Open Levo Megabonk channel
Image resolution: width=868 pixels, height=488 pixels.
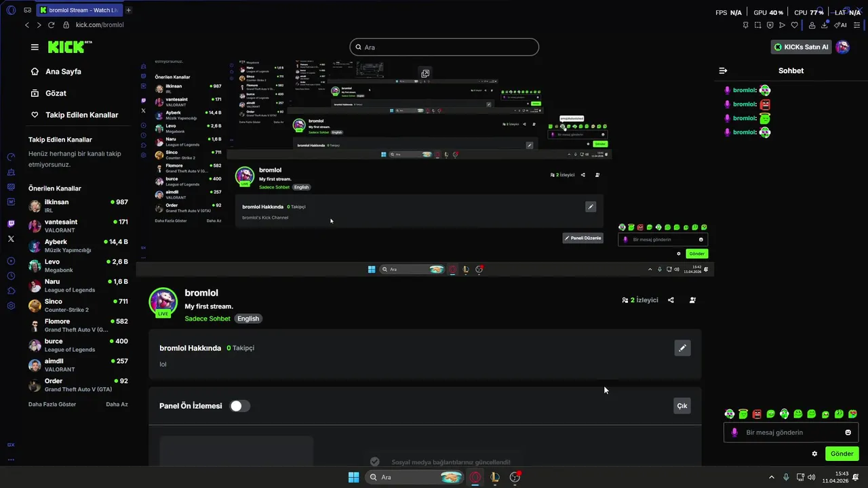tap(78, 266)
